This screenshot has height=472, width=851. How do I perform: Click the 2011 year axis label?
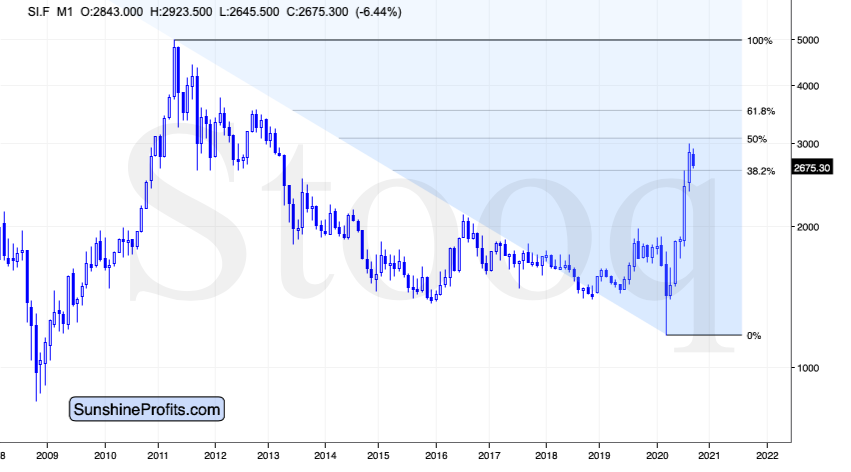click(x=158, y=456)
